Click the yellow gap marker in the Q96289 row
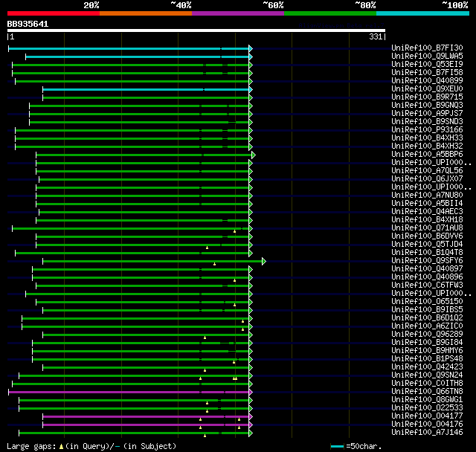The image size is (476, 452). [205, 338]
